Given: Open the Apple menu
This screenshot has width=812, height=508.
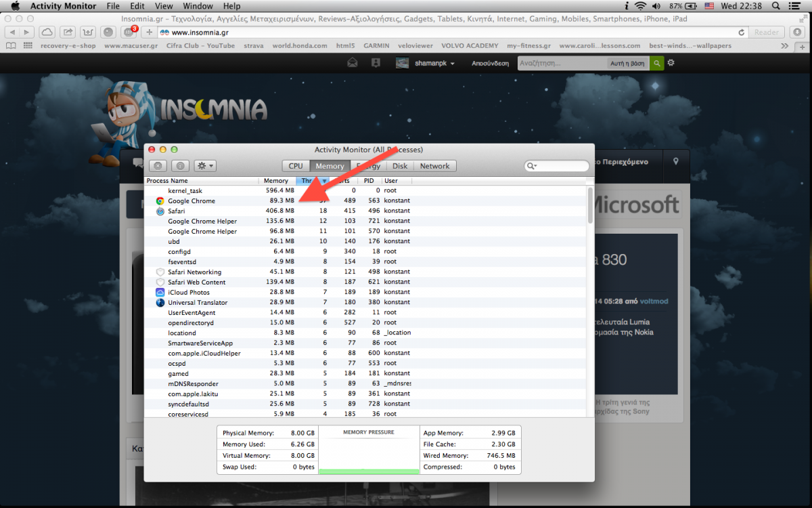Looking at the screenshot, I should click(15, 6).
